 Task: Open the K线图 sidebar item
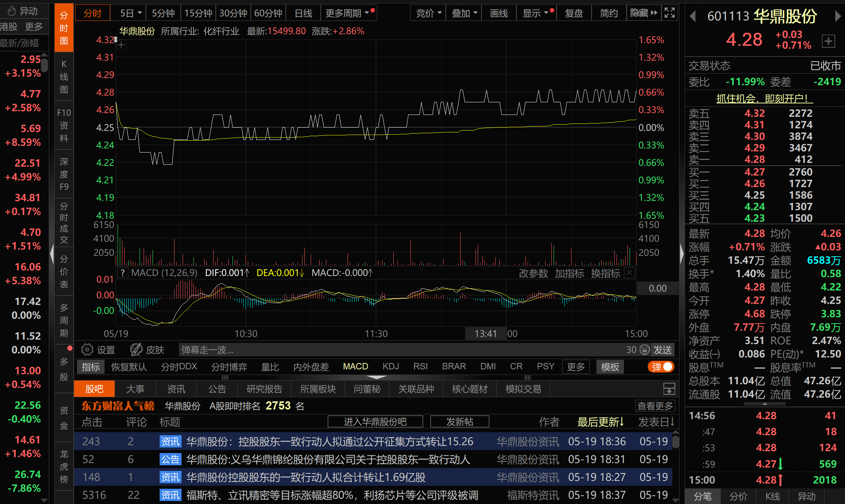(x=64, y=77)
